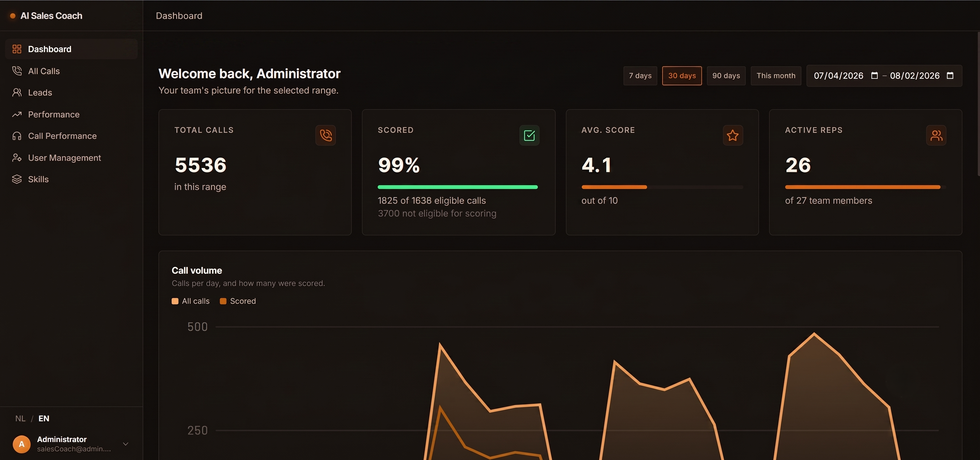This screenshot has width=980, height=460.
Task: Click the 250 axis label on chart
Action: 197,430
